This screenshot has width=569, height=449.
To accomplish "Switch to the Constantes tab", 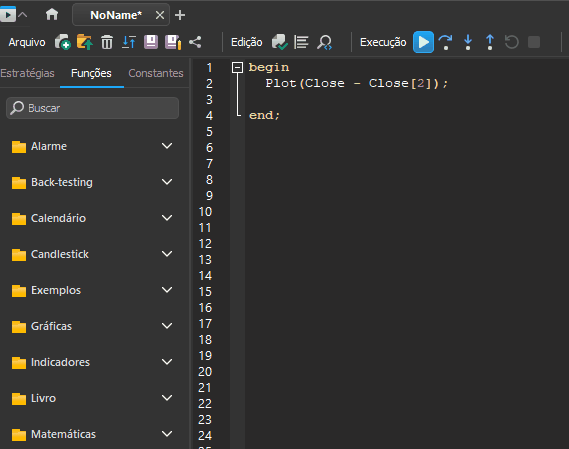I will [x=156, y=73].
